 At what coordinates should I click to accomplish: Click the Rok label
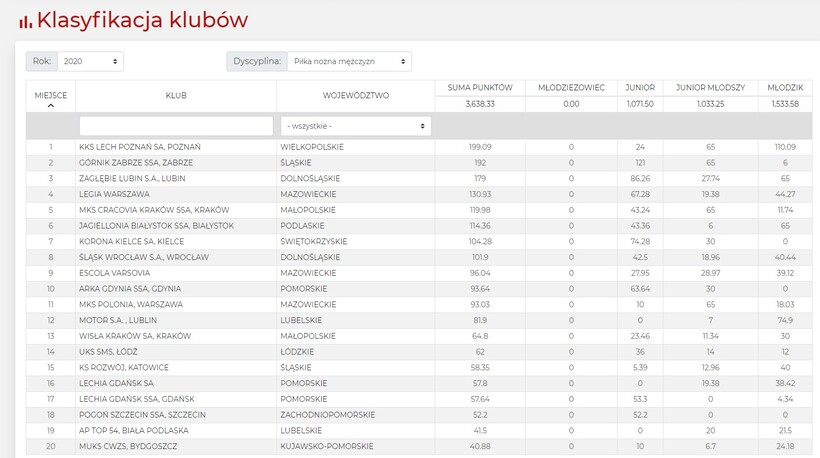pos(42,61)
